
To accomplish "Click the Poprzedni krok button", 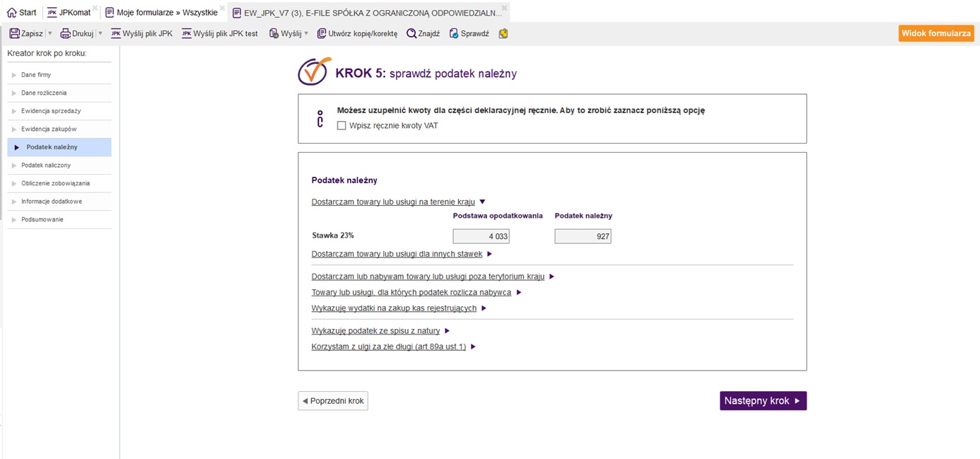I will 333,401.
